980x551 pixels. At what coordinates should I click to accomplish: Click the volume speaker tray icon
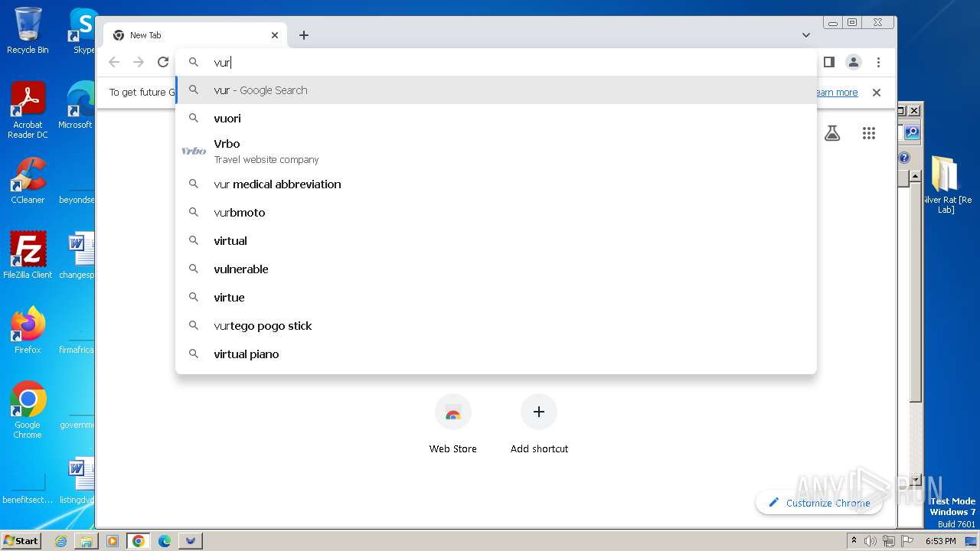[871, 541]
